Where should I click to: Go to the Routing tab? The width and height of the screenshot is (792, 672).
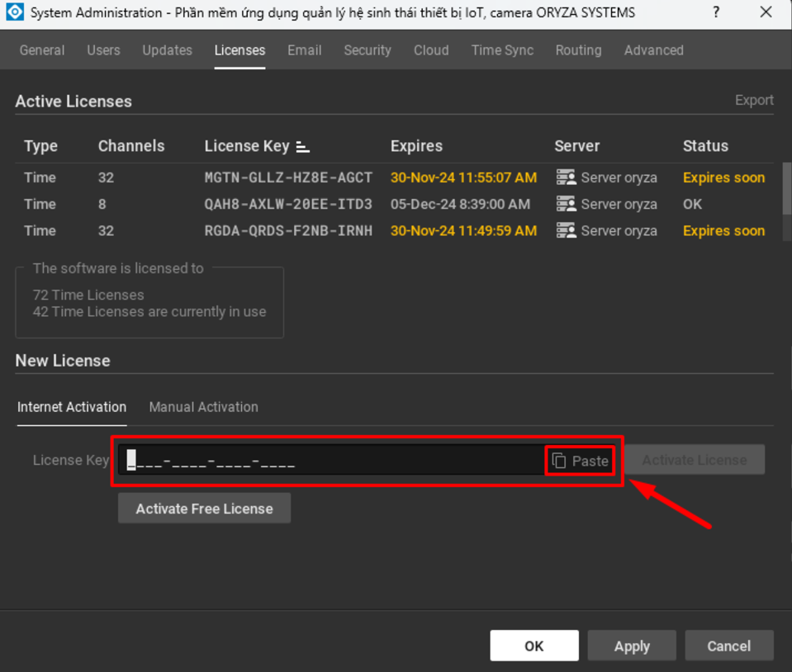579,50
